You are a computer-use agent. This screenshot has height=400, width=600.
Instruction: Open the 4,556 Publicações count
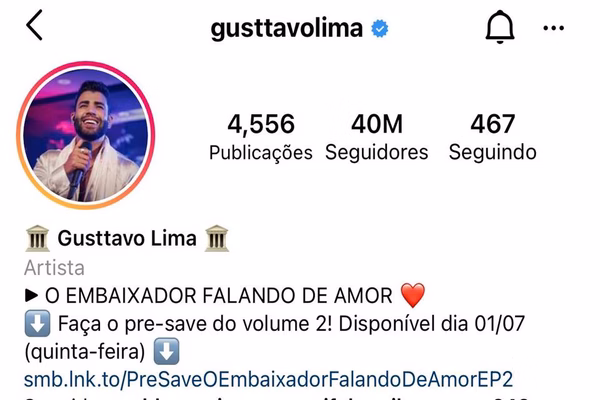click(x=261, y=137)
